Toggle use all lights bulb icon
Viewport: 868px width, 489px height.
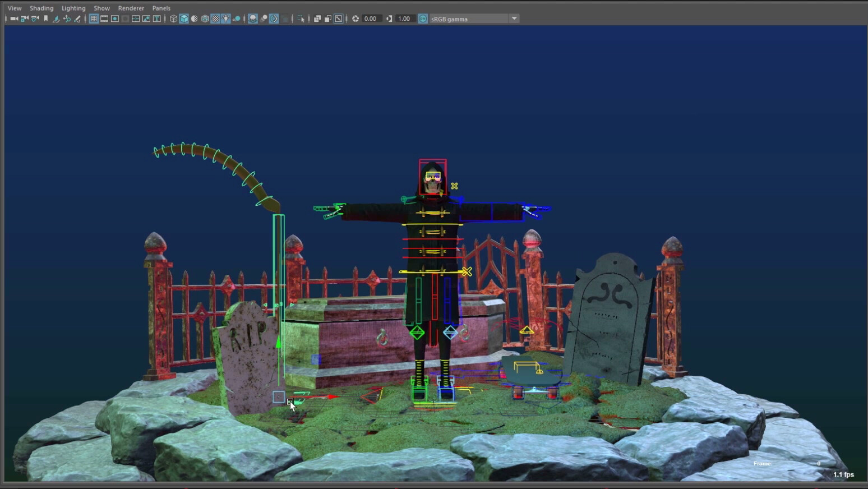point(226,19)
